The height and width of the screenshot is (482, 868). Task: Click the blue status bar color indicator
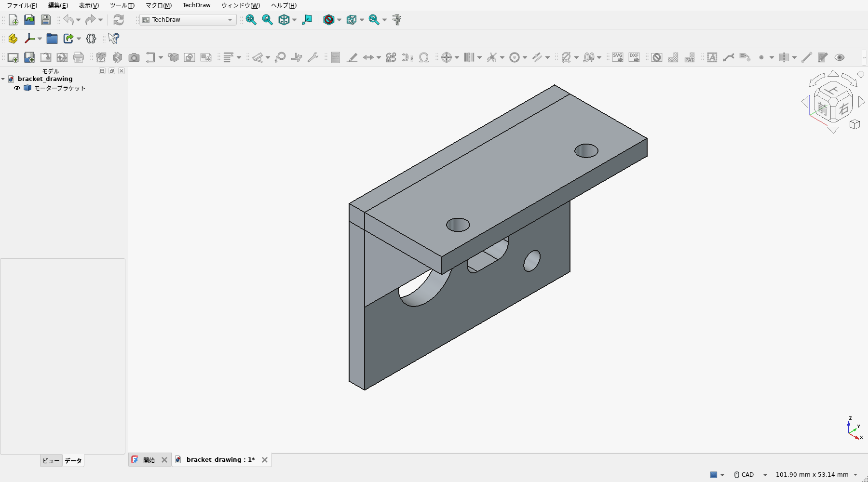(714, 475)
